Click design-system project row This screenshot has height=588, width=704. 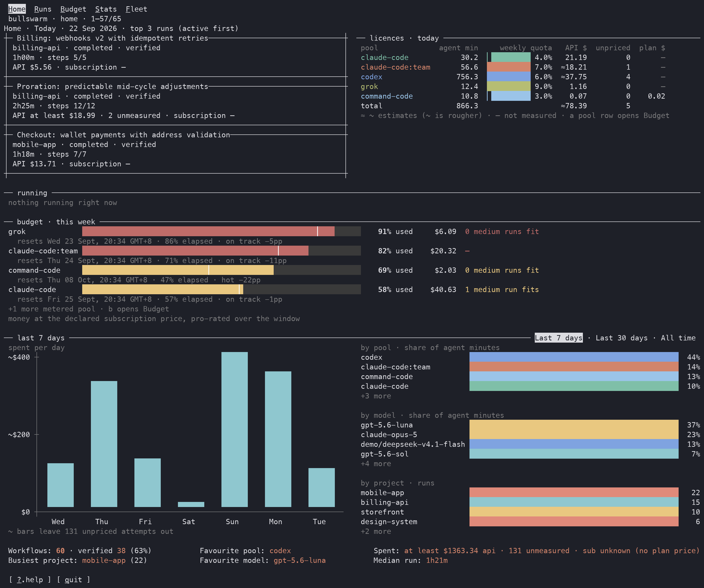pos(530,522)
